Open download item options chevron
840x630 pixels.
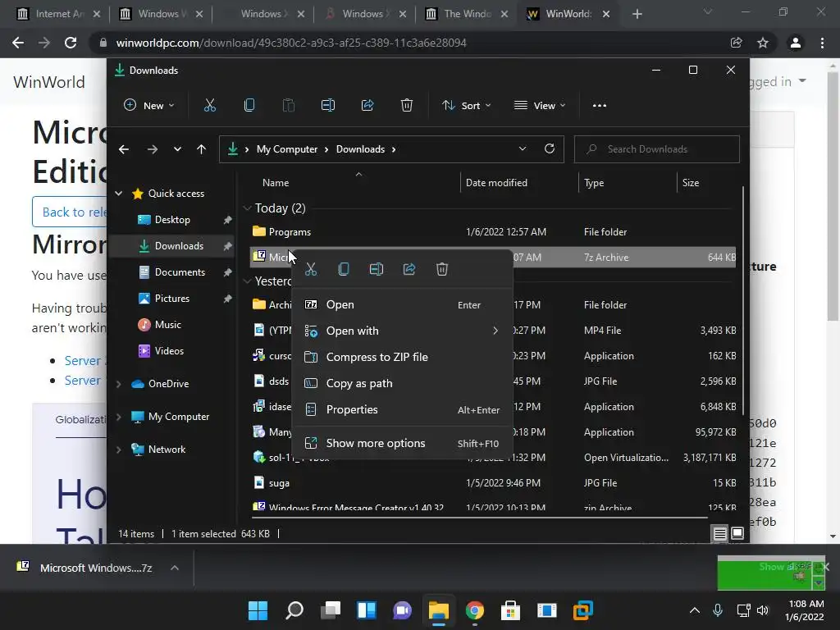175,568
